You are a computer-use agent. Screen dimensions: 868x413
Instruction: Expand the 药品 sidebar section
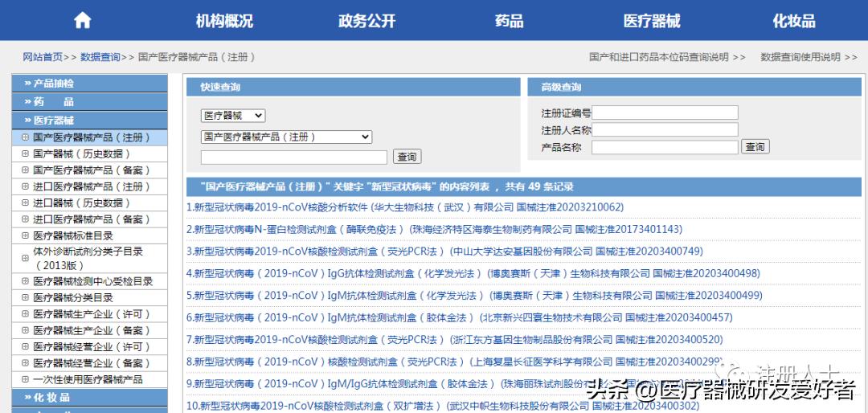pyautogui.click(x=90, y=102)
